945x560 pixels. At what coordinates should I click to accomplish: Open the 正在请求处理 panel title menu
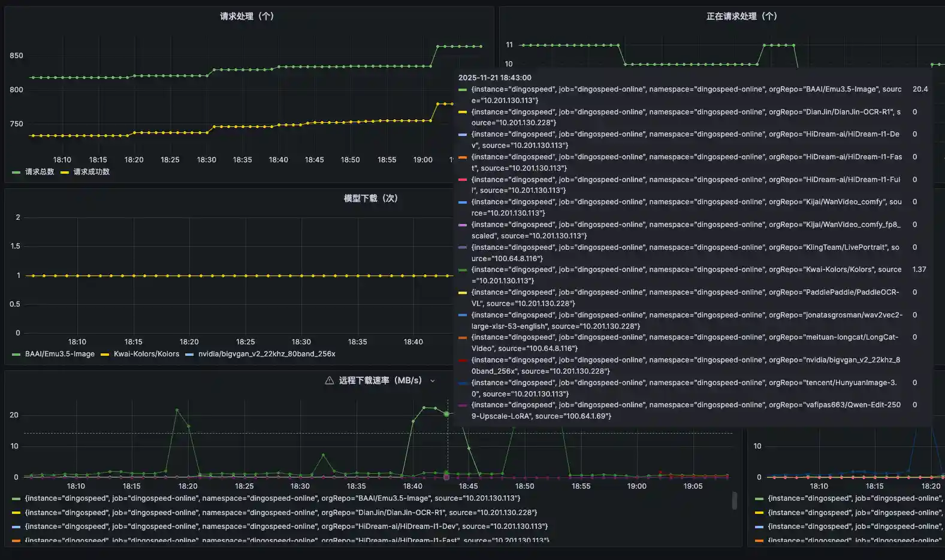(741, 16)
